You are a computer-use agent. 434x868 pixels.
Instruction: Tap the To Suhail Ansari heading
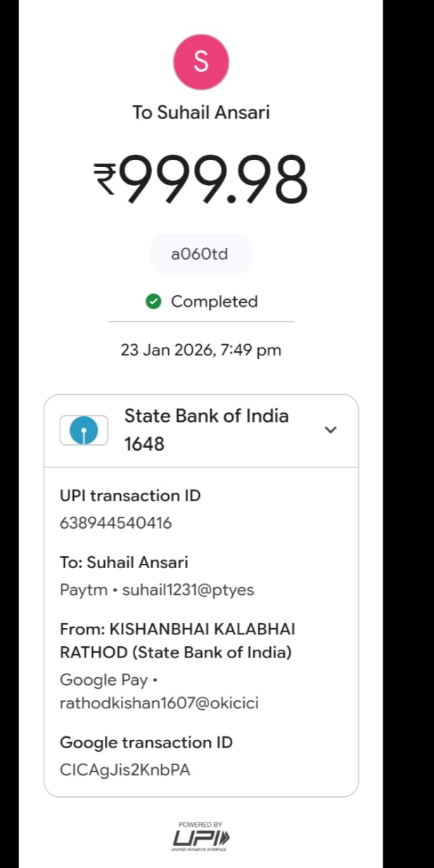[x=200, y=113]
